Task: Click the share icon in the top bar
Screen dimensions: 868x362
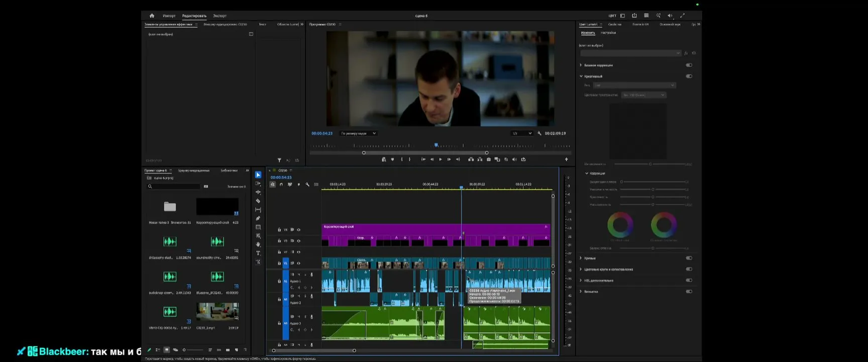Action: coord(634,16)
